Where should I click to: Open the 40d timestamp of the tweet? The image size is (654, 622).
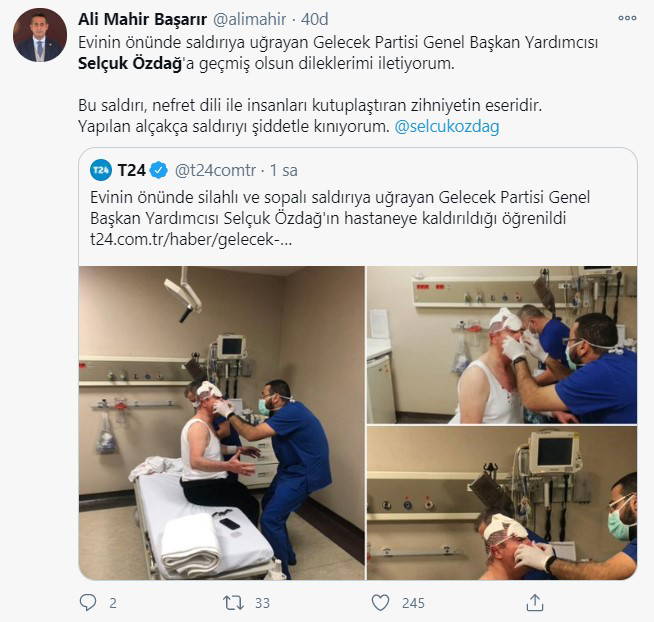tap(314, 19)
